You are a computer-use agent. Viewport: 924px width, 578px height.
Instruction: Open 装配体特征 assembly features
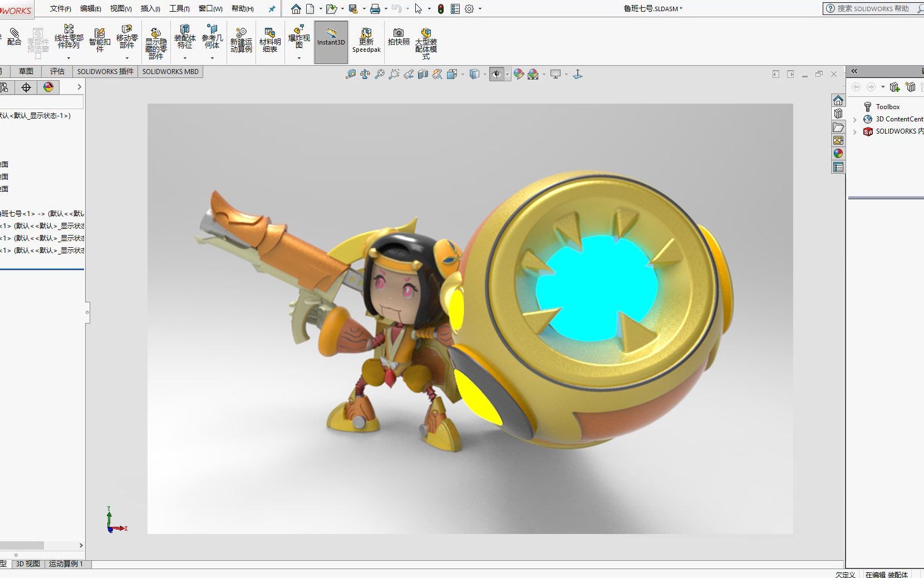click(185, 37)
